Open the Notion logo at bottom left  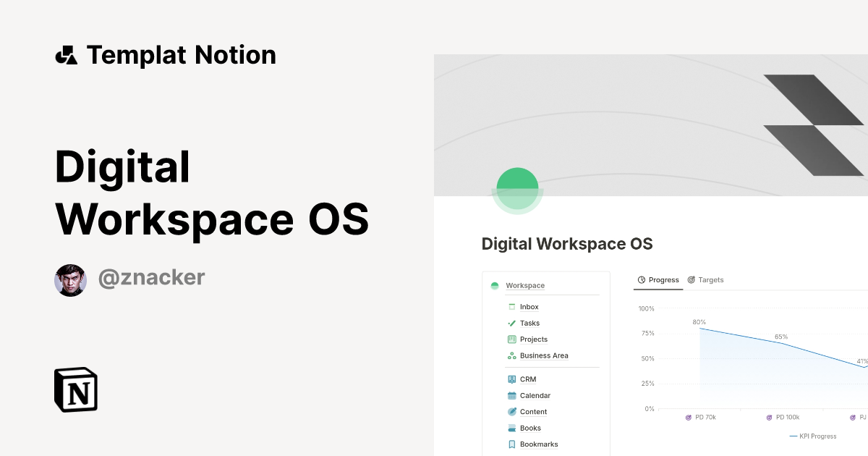pyautogui.click(x=75, y=390)
